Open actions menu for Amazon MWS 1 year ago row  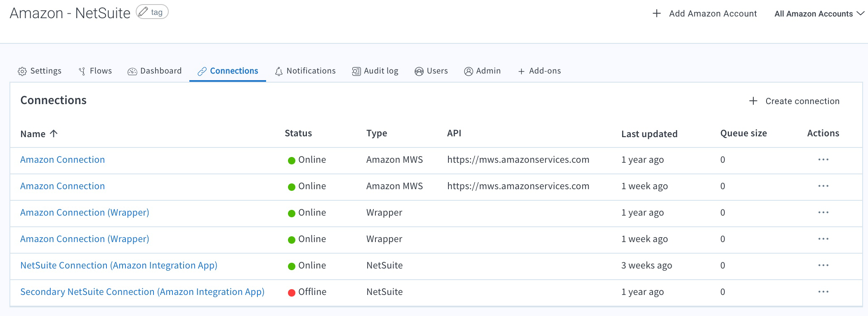click(823, 160)
